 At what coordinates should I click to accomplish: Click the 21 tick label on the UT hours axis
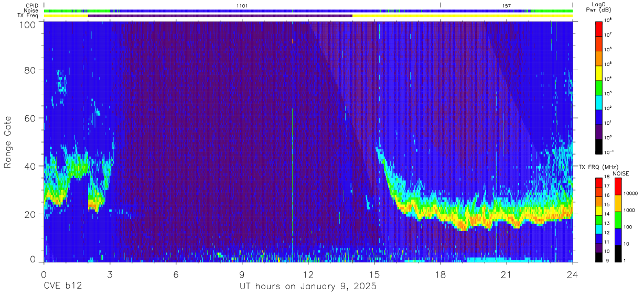[x=507, y=274]
